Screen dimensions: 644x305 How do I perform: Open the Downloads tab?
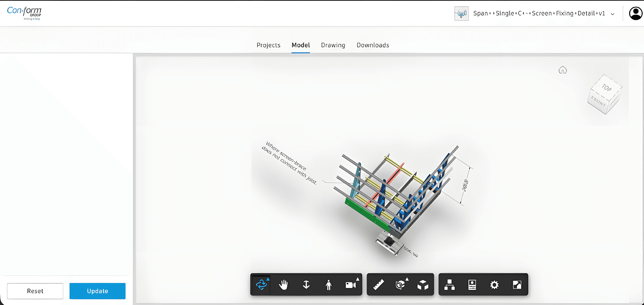(x=373, y=45)
